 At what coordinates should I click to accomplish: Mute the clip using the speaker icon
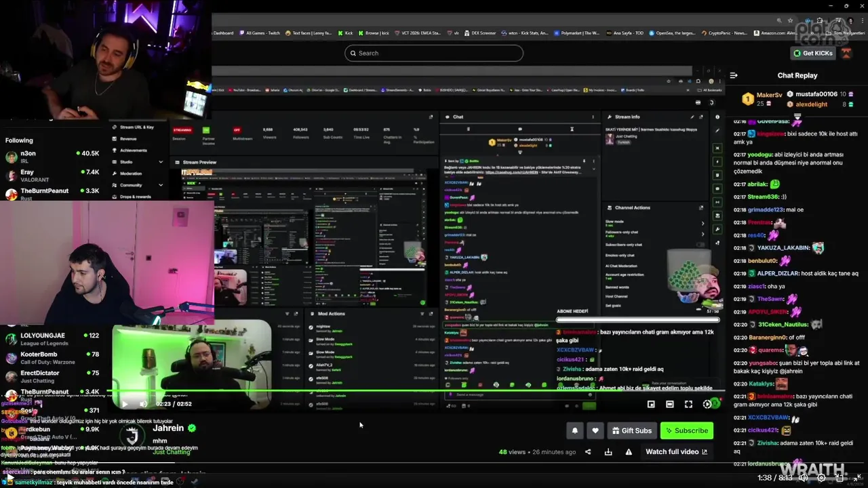[143, 404]
